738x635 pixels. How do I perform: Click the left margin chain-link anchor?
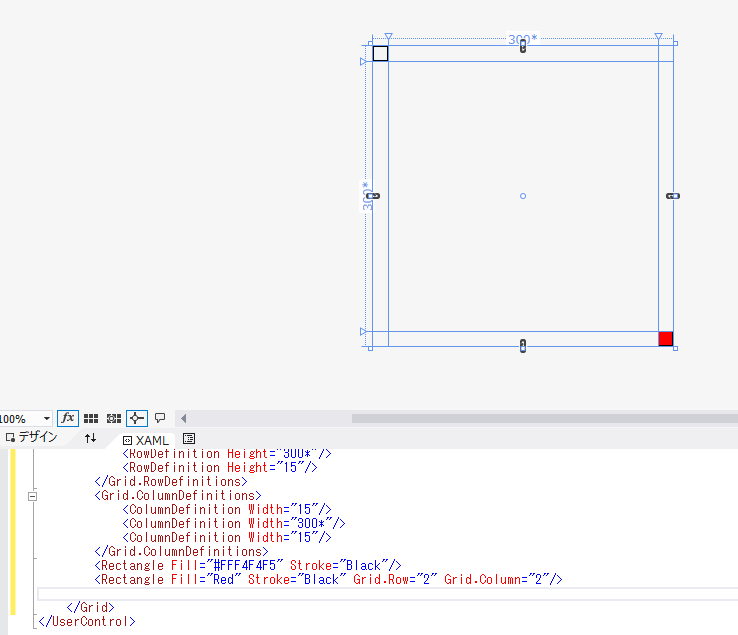[x=373, y=196]
